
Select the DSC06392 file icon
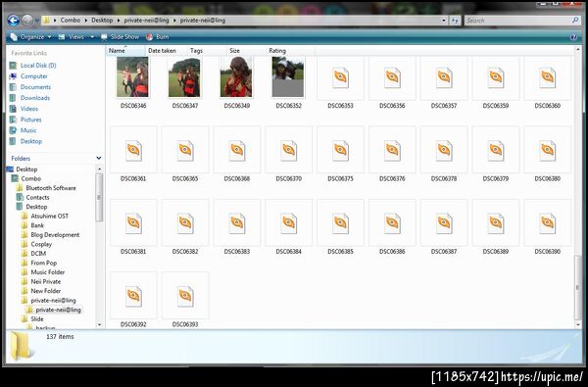tap(133, 297)
